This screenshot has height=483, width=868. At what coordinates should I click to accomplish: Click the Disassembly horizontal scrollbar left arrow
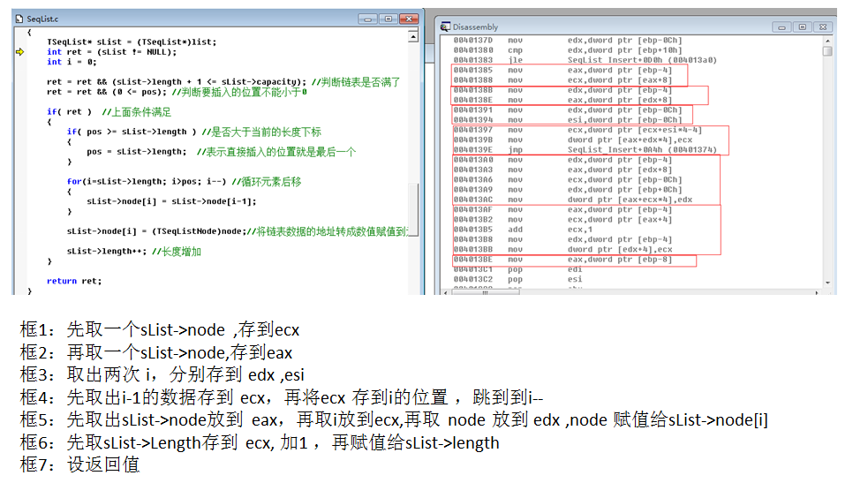click(446, 292)
